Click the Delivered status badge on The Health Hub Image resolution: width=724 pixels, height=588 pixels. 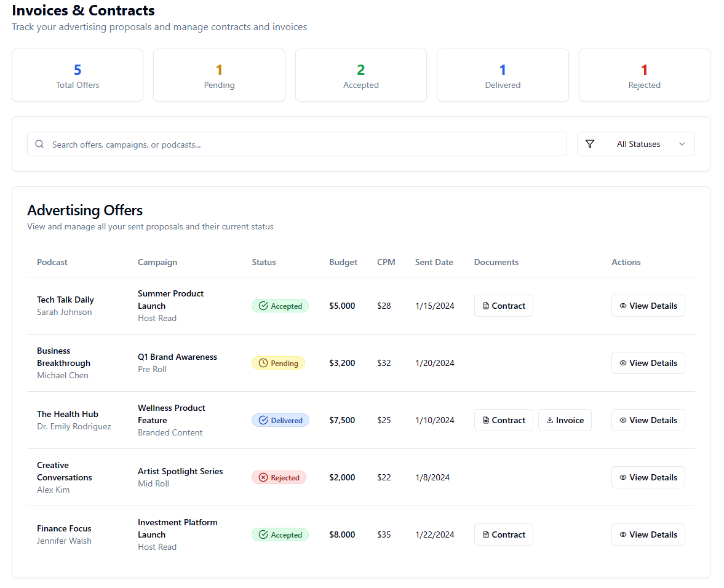tap(280, 420)
